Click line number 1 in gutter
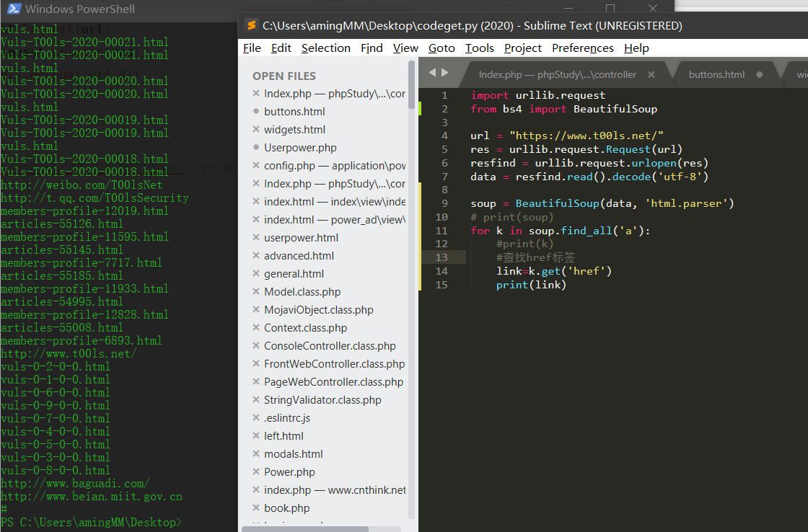This screenshot has height=532, width=808. point(444,95)
